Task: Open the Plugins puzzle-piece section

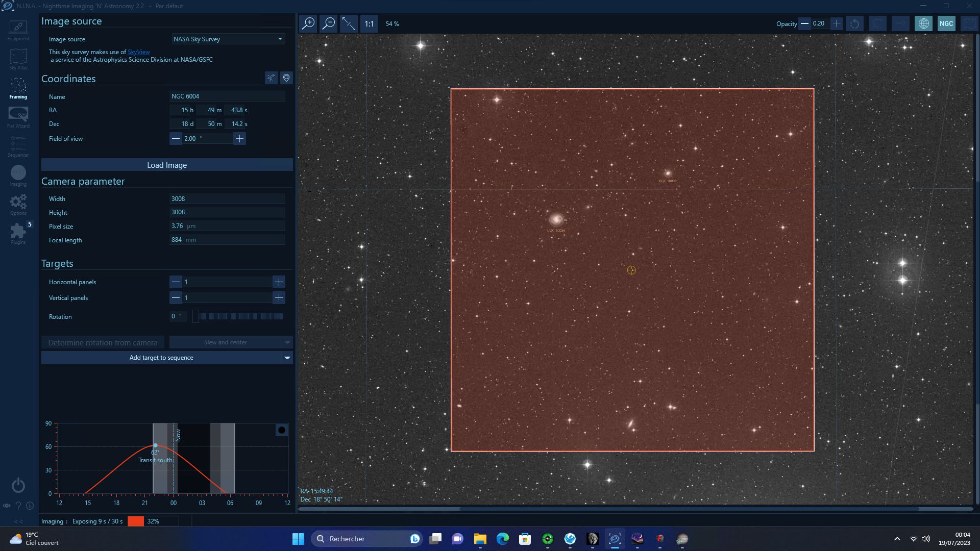Action: coord(18,234)
